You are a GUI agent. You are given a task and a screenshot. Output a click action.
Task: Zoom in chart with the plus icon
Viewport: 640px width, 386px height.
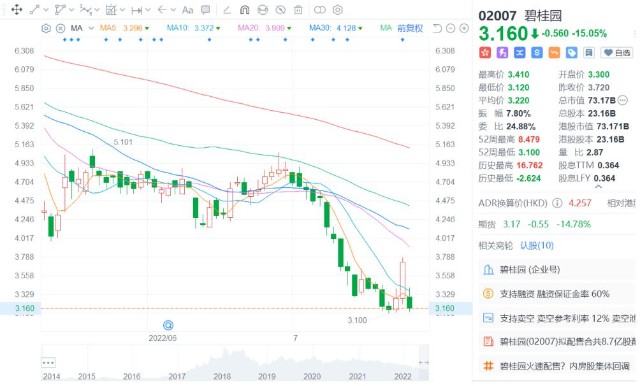coord(464,28)
